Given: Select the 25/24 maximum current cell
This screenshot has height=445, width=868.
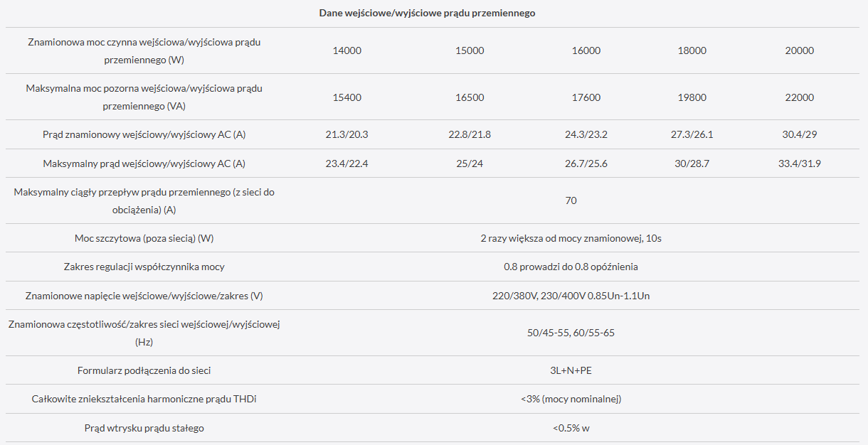Looking at the screenshot, I should [x=470, y=163].
